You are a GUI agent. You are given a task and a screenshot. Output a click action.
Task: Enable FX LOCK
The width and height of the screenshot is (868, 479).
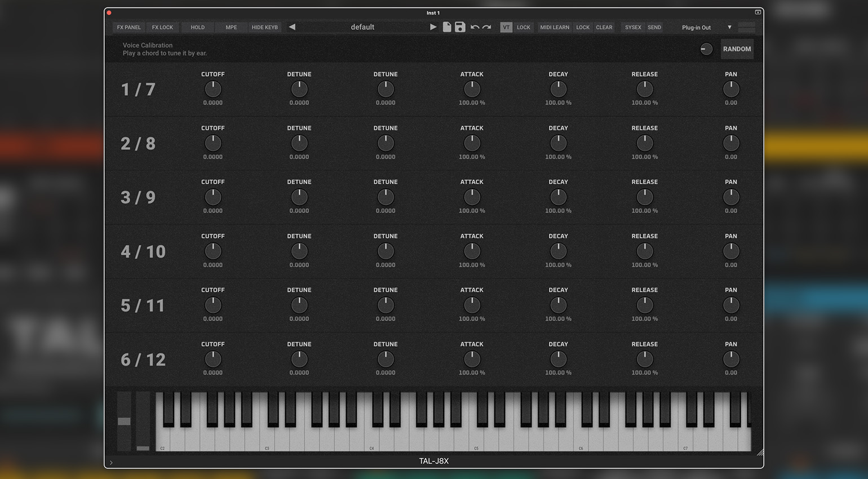(162, 27)
